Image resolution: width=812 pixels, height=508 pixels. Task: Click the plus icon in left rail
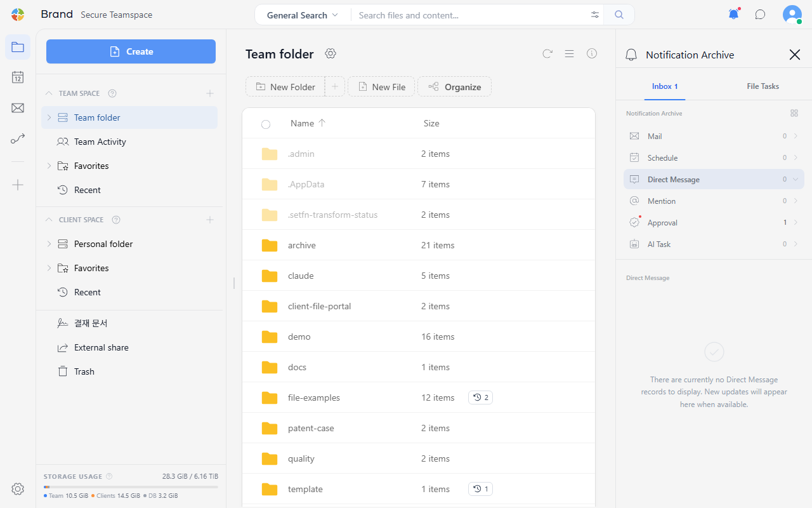(x=18, y=185)
